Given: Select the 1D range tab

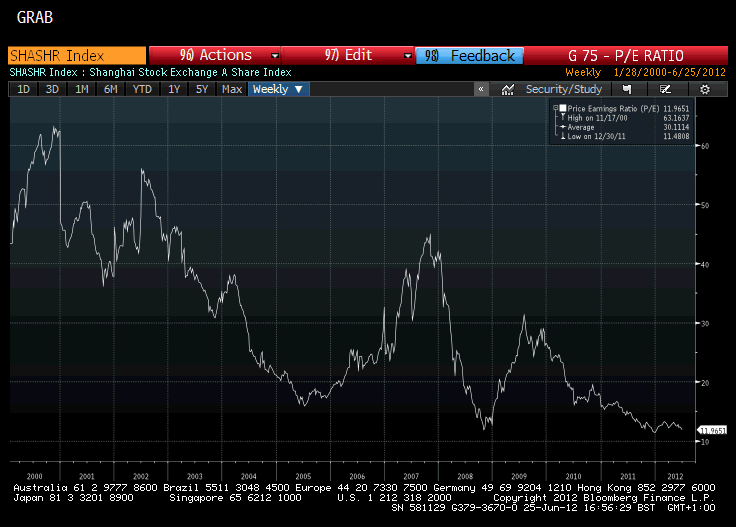Looking at the screenshot, I should click(x=23, y=89).
